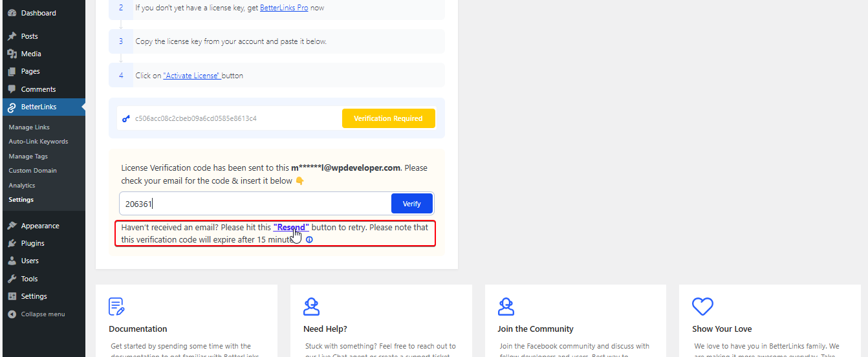Viewport: 868px width, 357px height.
Task: Click the Comments bubble icon
Action: coord(12,89)
